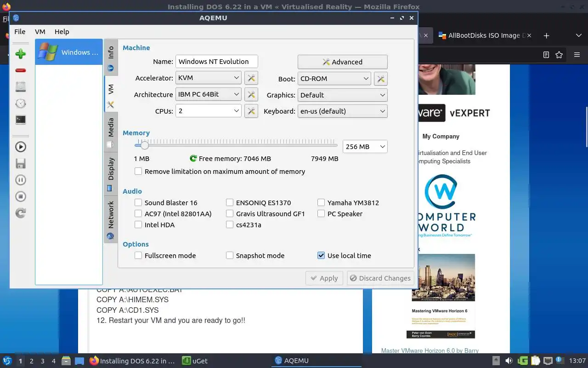The image size is (588, 368).
Task: Open a new Firefox tab plus button
Action: click(x=546, y=35)
